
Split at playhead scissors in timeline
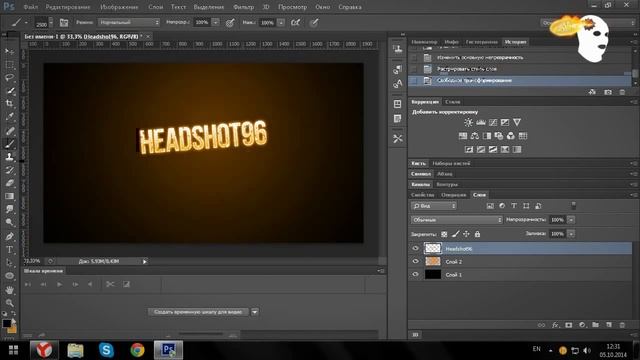(110, 284)
